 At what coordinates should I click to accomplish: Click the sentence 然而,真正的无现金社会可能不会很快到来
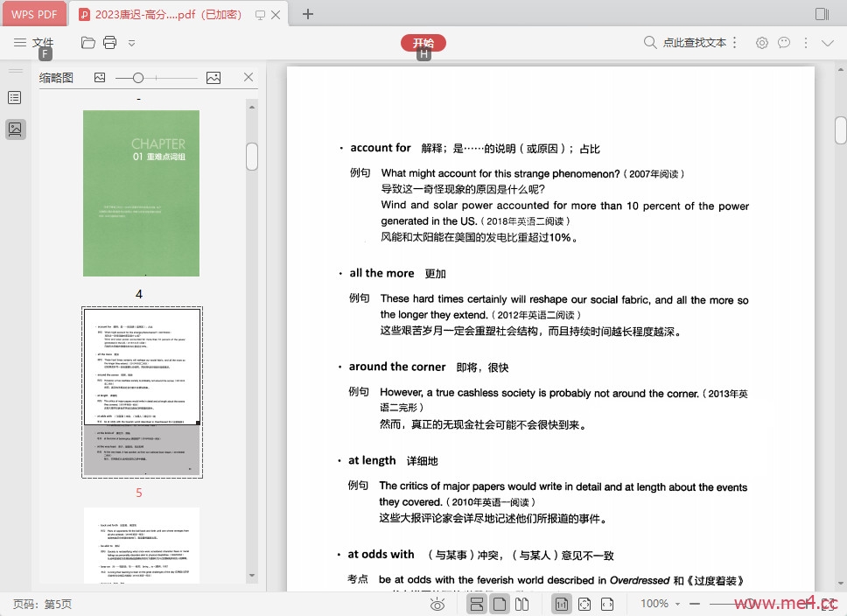pos(483,425)
